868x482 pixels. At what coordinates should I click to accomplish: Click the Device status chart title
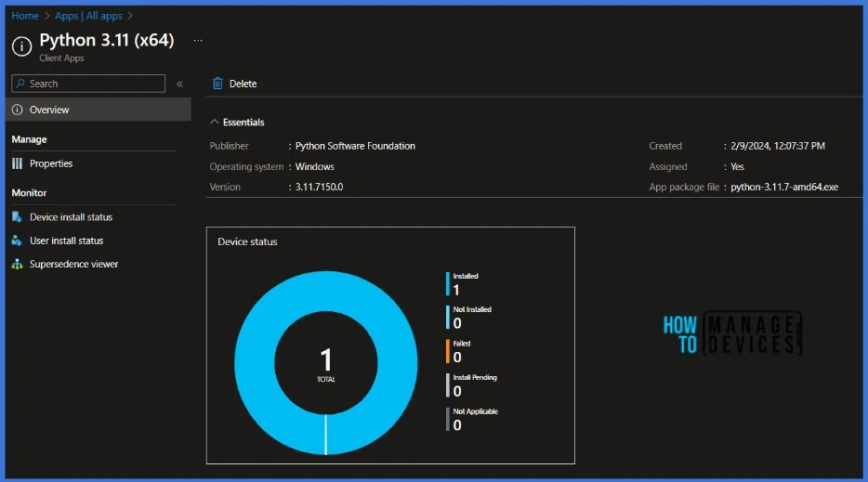click(x=247, y=241)
